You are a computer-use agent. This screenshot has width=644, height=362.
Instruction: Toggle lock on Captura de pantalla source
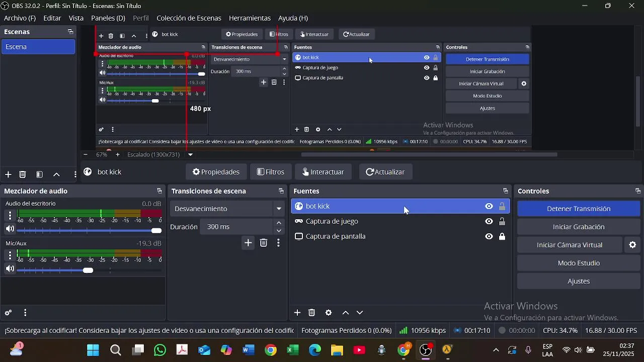pyautogui.click(x=502, y=236)
